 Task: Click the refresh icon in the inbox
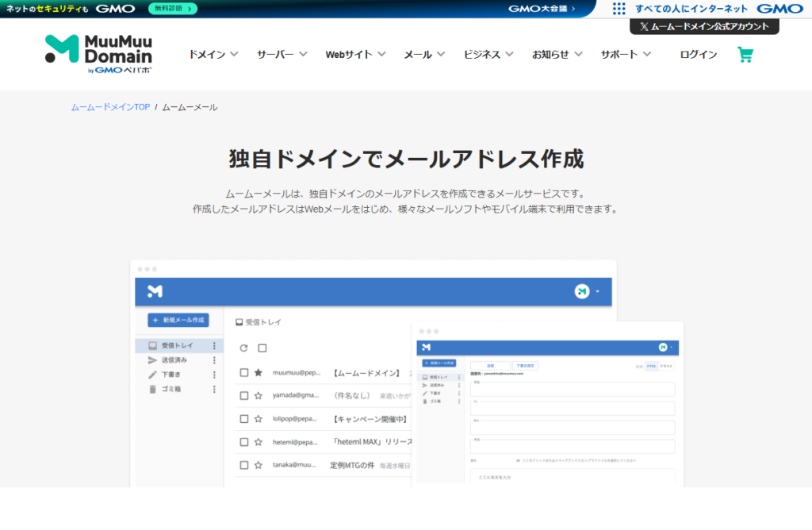[x=243, y=348]
